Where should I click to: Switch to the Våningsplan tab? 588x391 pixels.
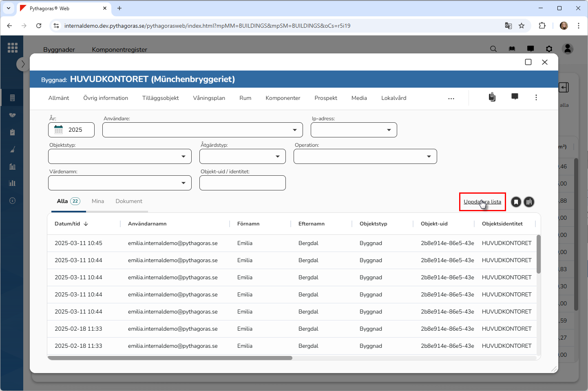click(209, 98)
